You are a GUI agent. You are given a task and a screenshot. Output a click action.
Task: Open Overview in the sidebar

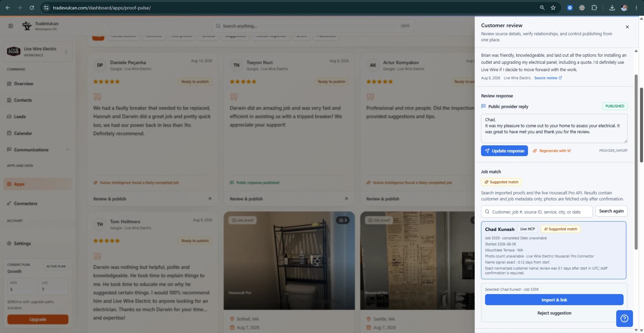point(38,84)
